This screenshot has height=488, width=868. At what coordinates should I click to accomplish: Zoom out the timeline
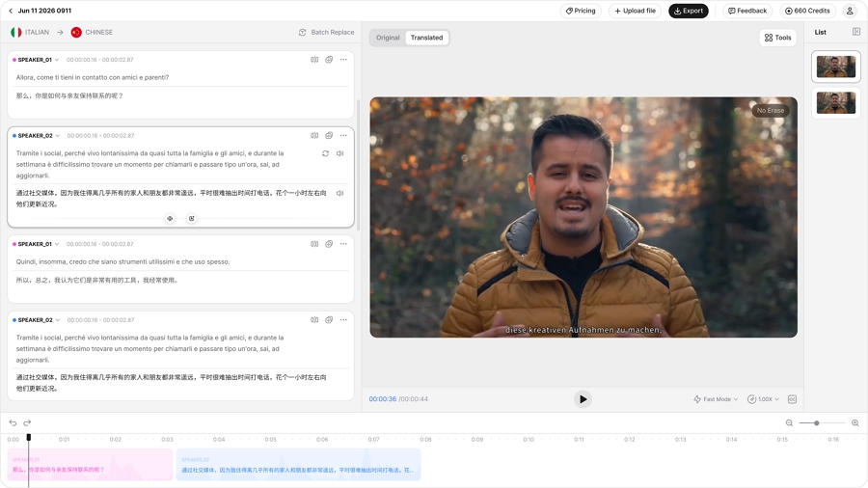[x=789, y=422]
